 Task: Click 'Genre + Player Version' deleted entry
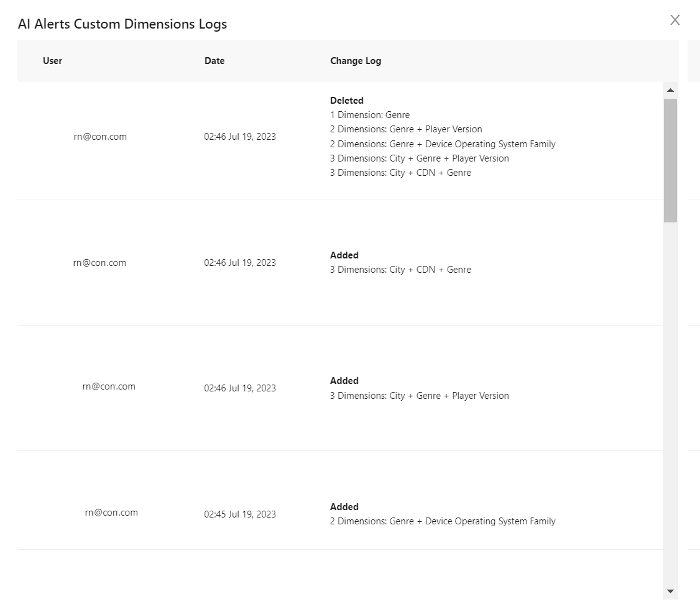coord(406,129)
